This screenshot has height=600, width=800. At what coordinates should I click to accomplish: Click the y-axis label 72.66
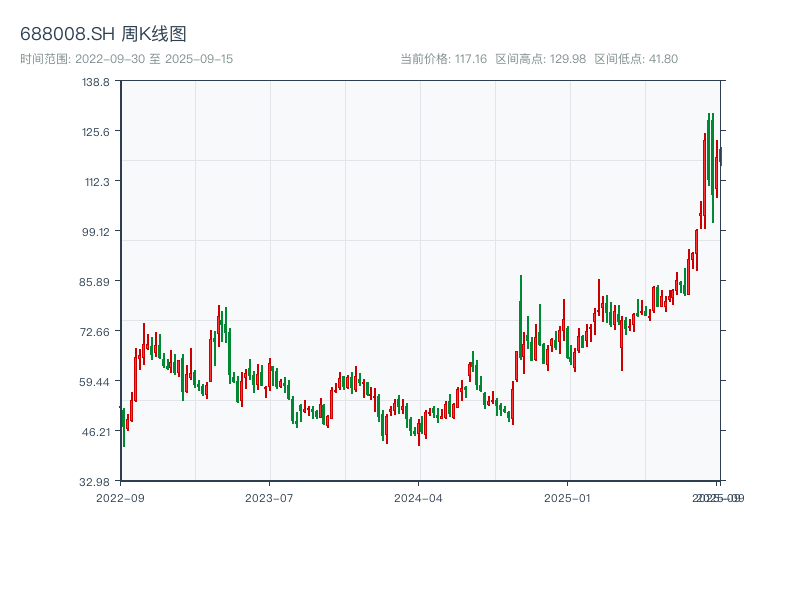coord(94,332)
